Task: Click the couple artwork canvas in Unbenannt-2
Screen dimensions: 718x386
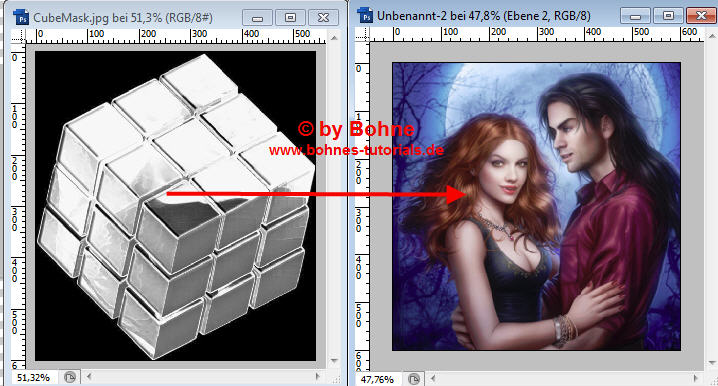Action: pyautogui.click(x=536, y=207)
